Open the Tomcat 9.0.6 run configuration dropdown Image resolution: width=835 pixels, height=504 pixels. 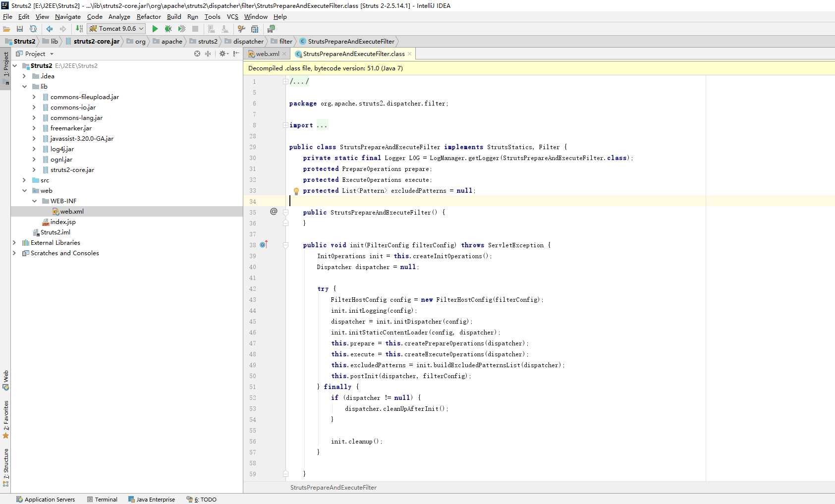coord(116,29)
